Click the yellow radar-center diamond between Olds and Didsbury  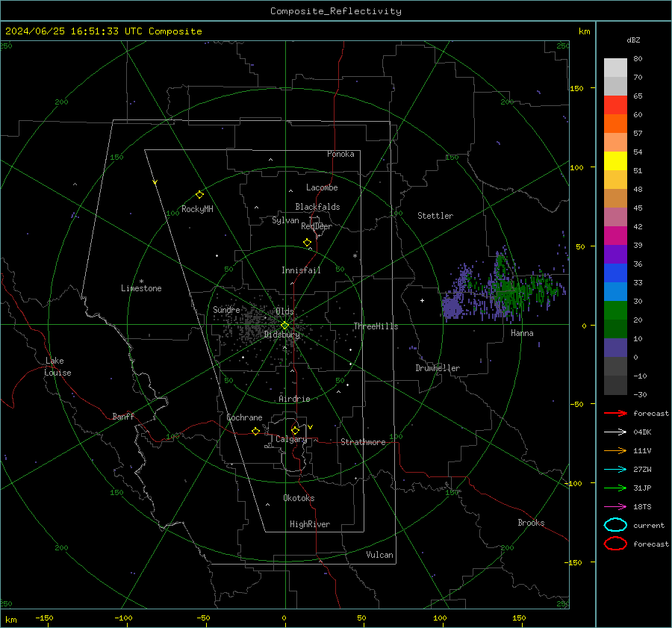tap(285, 326)
